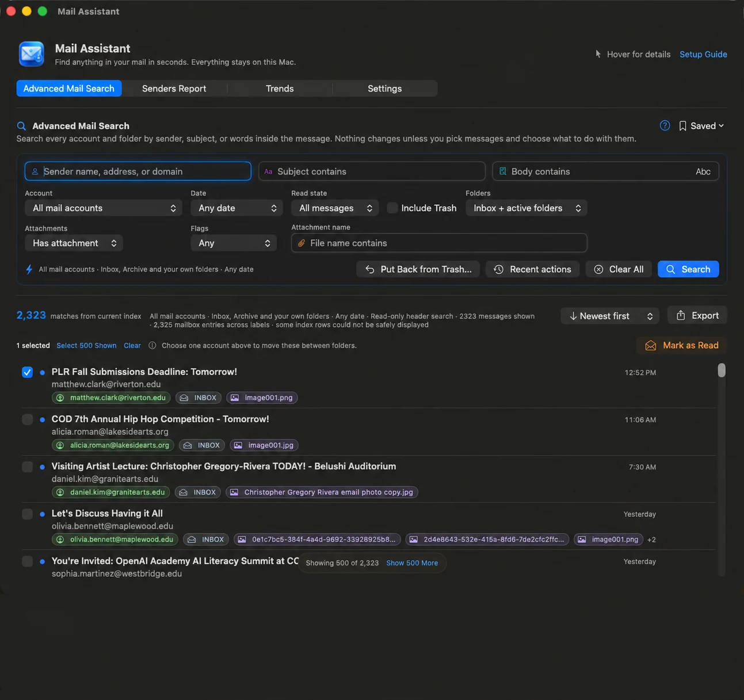Click the results list scrollbar thumb

coord(722,370)
